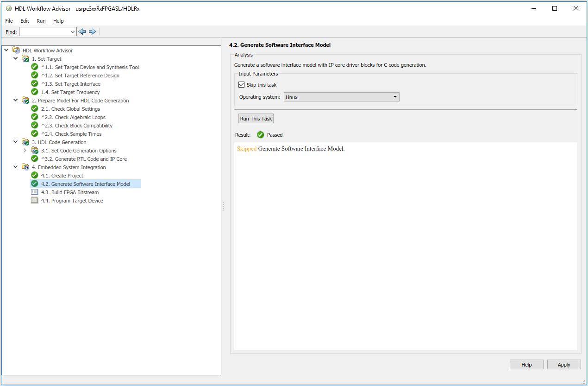The image size is (588, 386).
Task: Collapse the Embedded System Integration group
Action: click(x=16, y=167)
